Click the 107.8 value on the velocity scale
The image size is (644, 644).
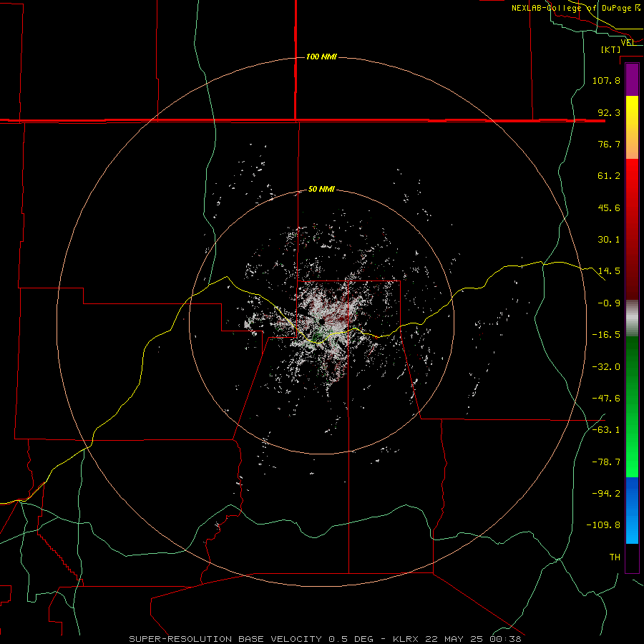[606, 80]
